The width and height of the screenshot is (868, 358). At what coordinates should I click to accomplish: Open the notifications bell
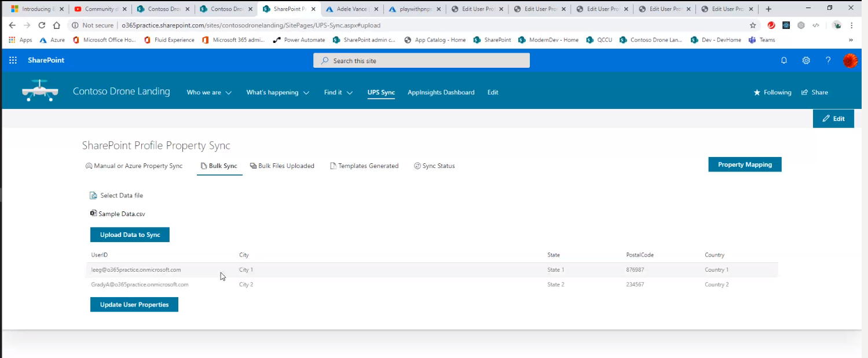pos(783,60)
